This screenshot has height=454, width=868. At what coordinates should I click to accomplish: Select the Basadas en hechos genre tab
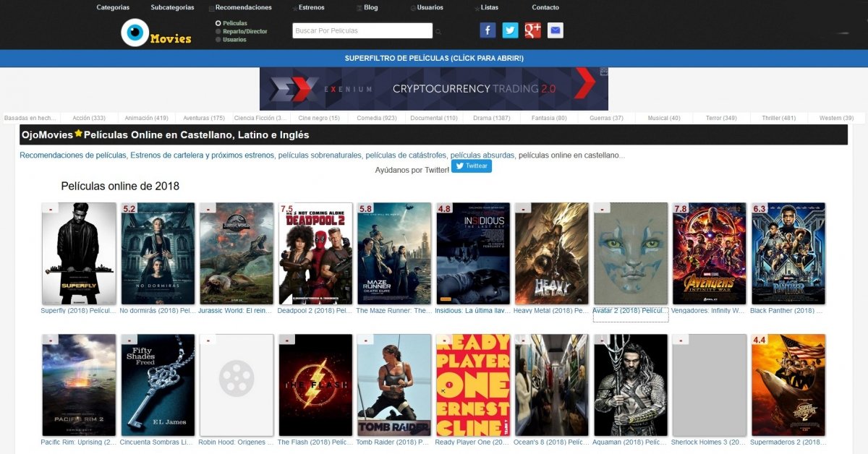tap(31, 118)
